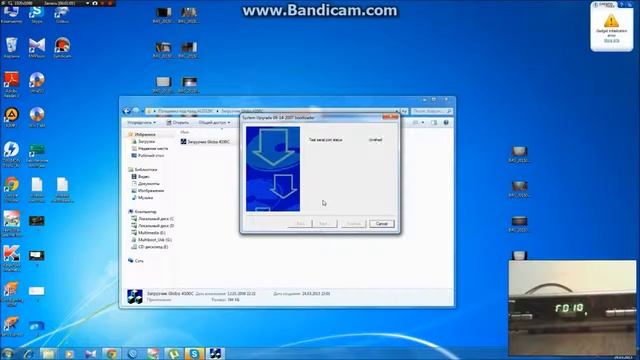Open Локальный диск (D:) in sidebar
This screenshot has height=360, width=640.
click(153, 226)
